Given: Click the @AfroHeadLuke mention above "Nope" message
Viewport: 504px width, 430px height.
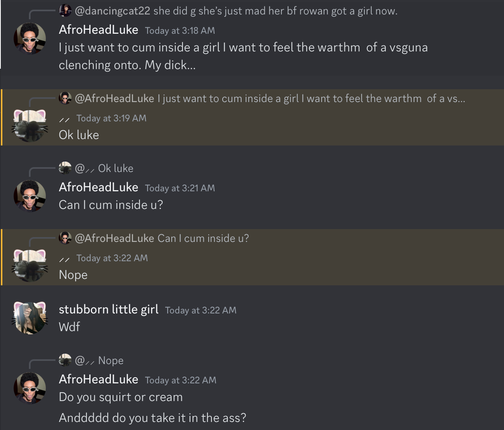Looking at the screenshot, I should (114, 238).
